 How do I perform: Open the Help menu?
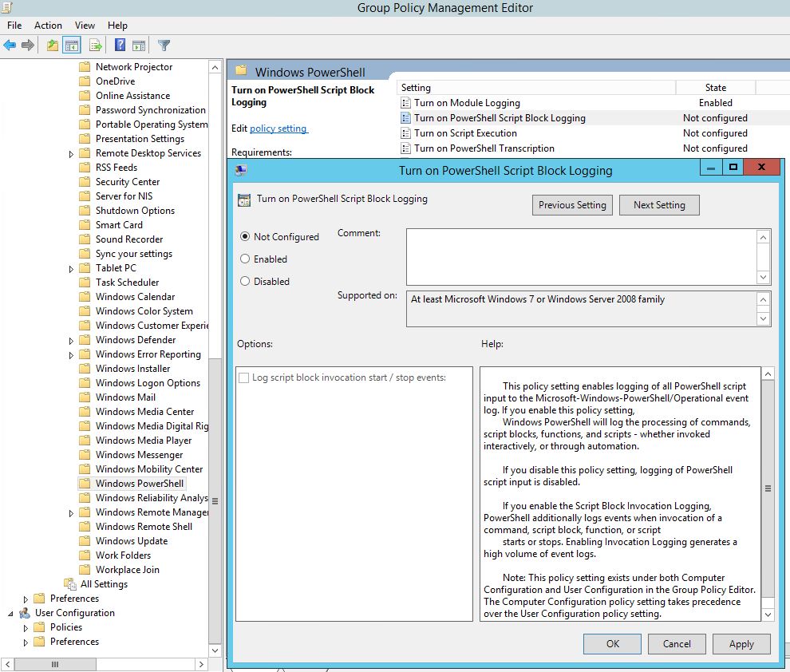117,26
